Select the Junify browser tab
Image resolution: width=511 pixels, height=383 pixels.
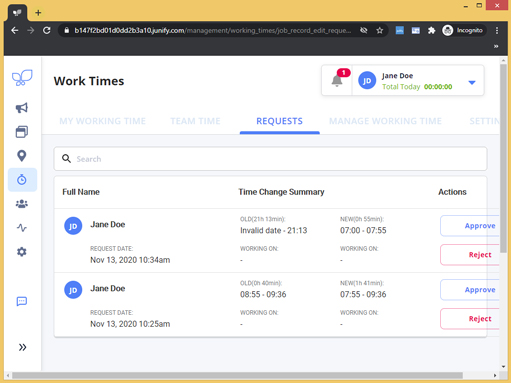click(x=17, y=13)
